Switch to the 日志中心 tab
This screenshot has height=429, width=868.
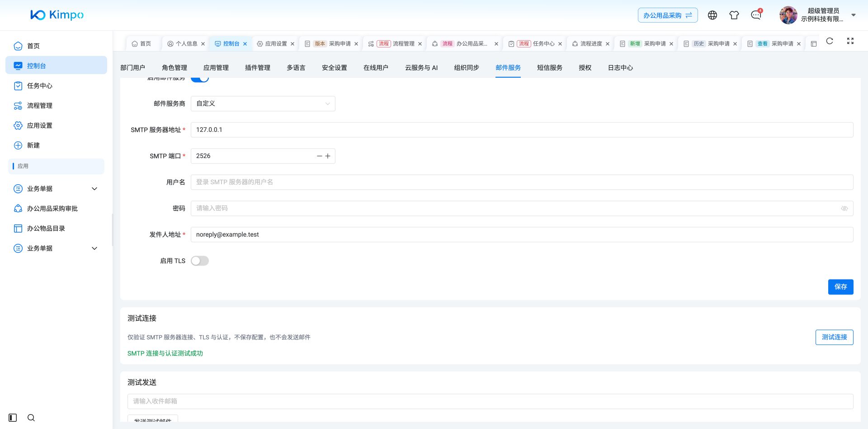(620, 68)
